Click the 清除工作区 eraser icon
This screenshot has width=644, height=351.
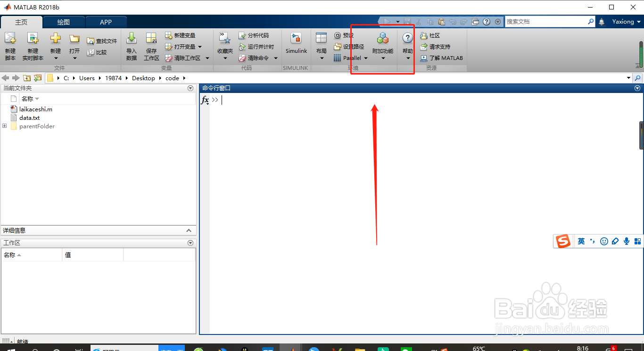click(x=169, y=58)
